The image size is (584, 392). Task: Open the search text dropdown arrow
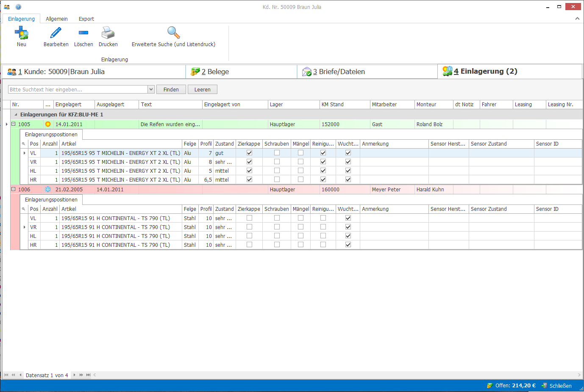pos(151,89)
